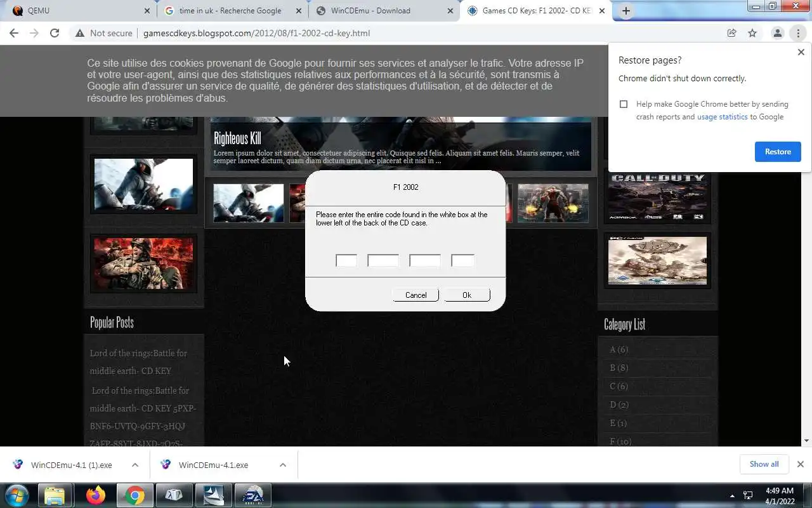The image size is (812, 508).
Task: Click the fourth CD key input box
Action: click(462, 260)
